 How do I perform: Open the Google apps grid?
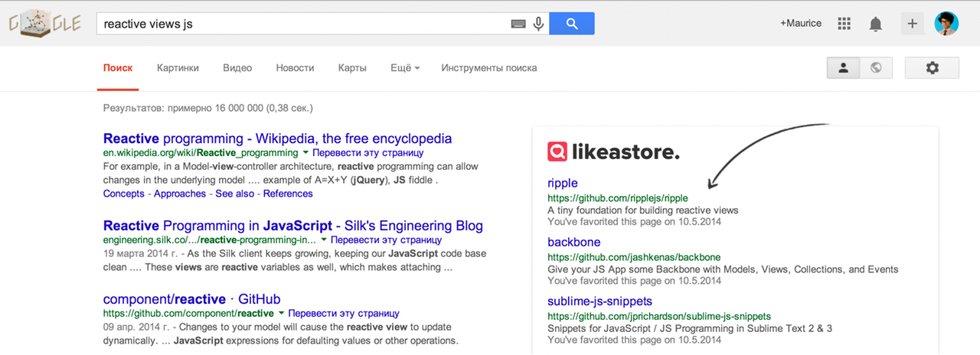click(844, 24)
